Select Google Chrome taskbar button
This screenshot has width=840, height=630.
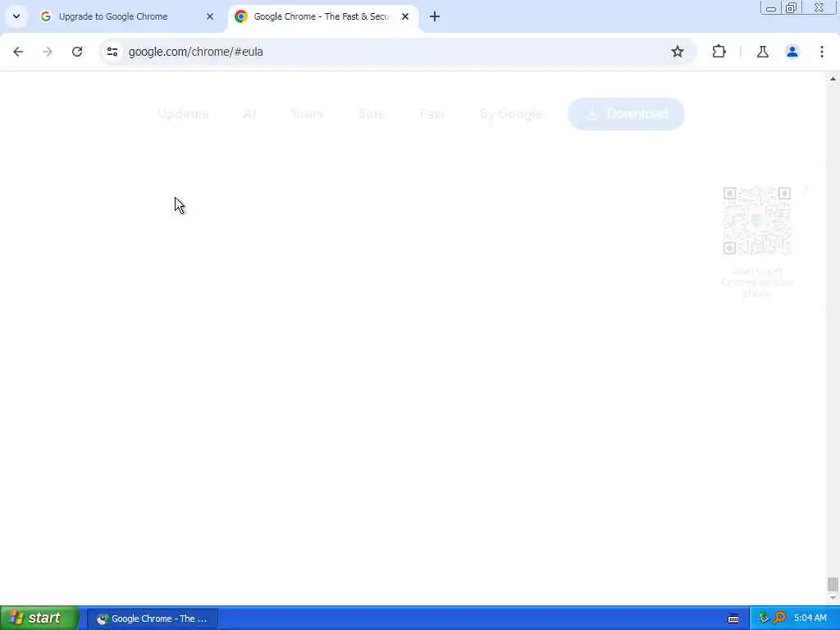click(152, 619)
